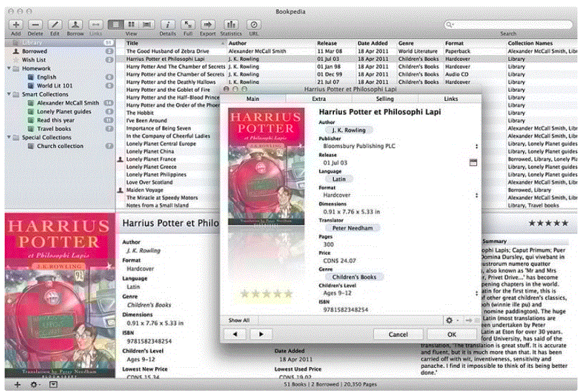The width and height of the screenshot is (582, 392).
Task: Sort the list by Author column
Action: (x=271, y=43)
